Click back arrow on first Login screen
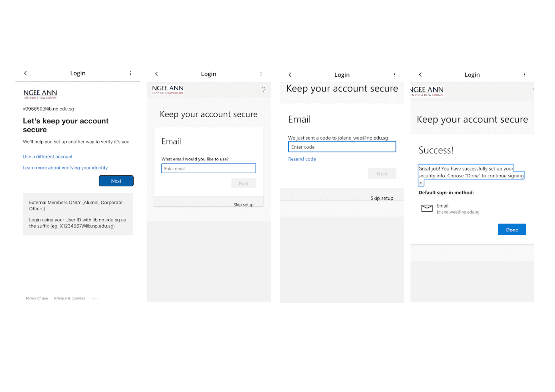This screenshot has width=555, height=392. pos(25,73)
